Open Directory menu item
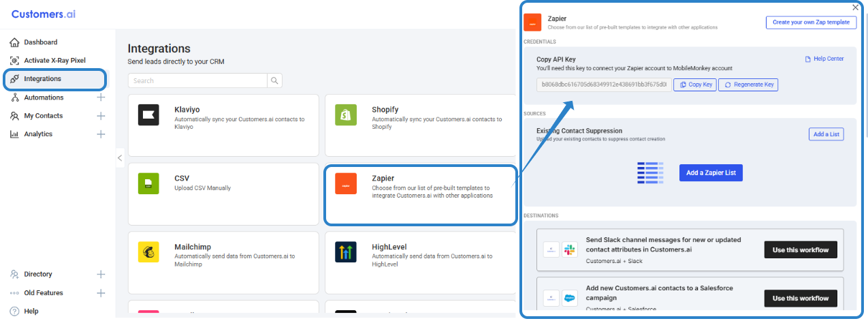Screen dimensions: 868x321 pyautogui.click(x=37, y=275)
